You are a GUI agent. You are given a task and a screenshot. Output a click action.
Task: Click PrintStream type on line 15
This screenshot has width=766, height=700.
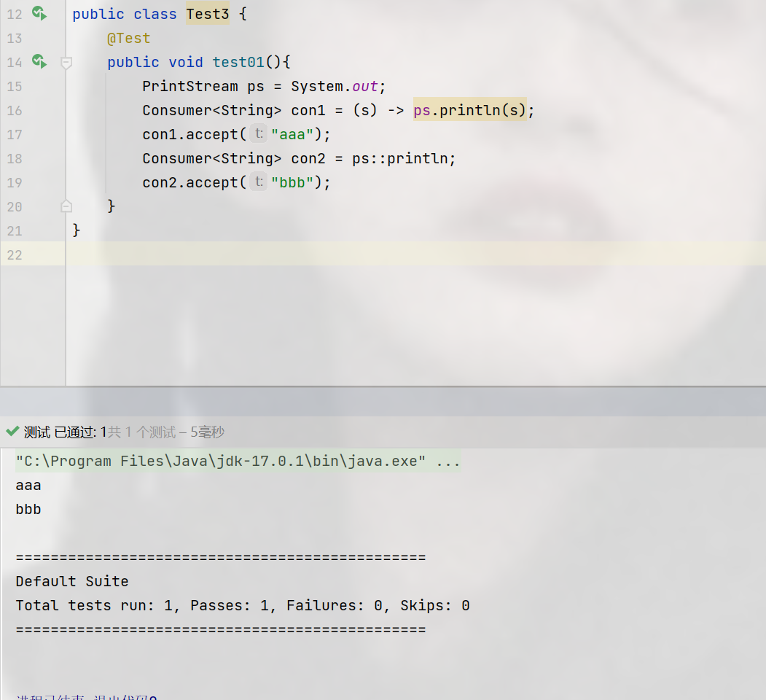[190, 86]
